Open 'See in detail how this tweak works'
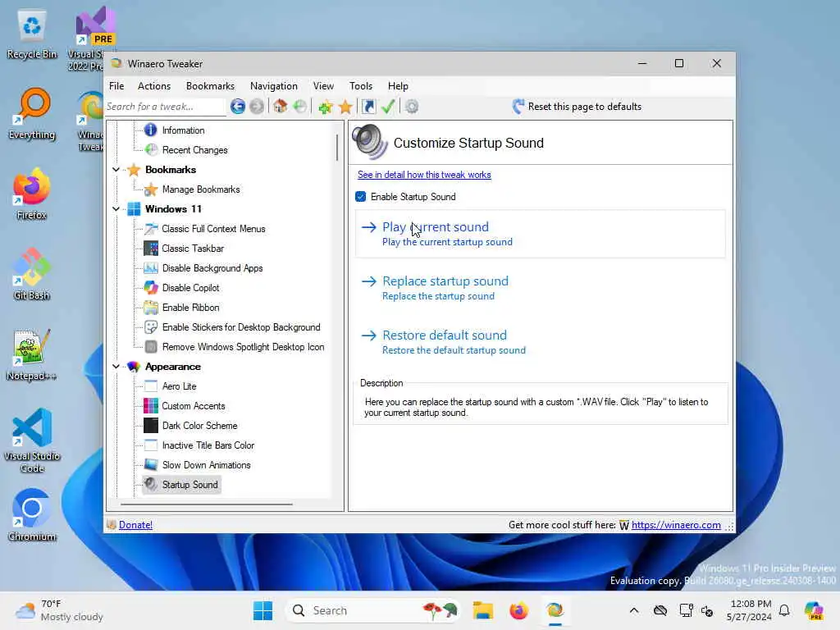This screenshot has height=630, width=840. click(424, 175)
